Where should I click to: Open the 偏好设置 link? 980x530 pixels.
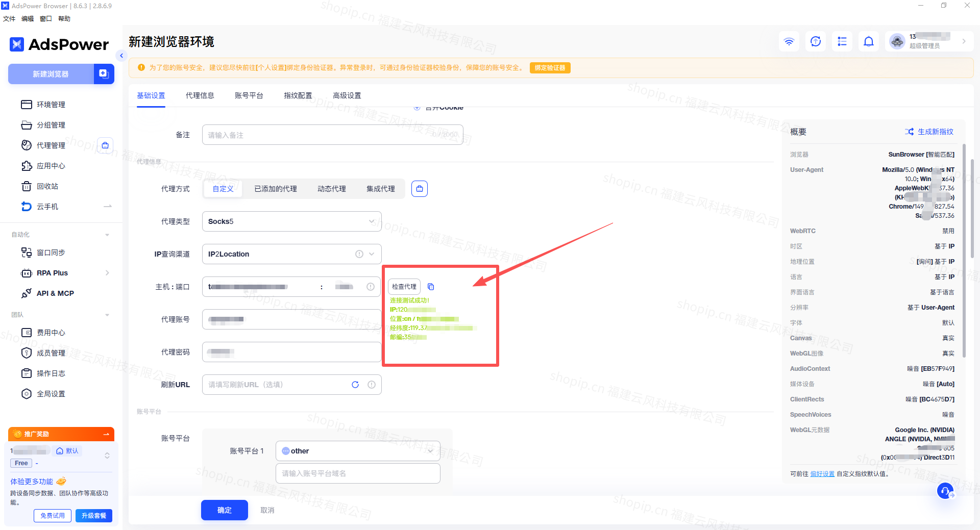pos(822,474)
